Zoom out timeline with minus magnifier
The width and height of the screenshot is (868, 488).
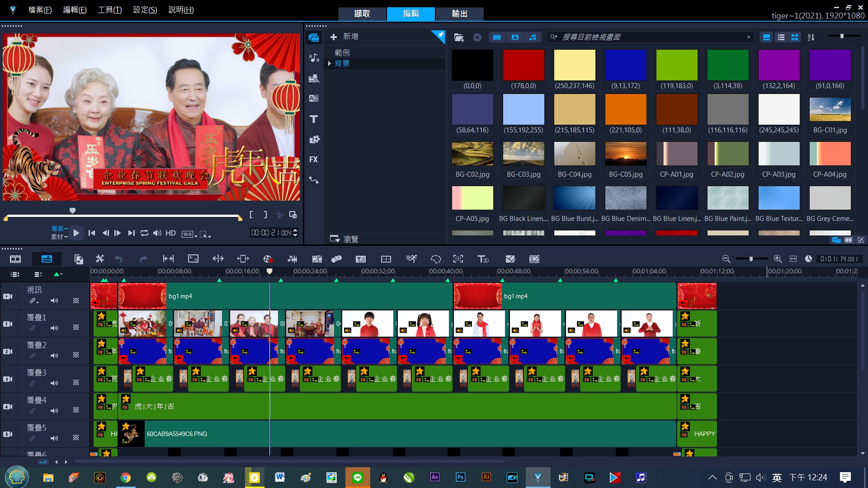[726, 259]
